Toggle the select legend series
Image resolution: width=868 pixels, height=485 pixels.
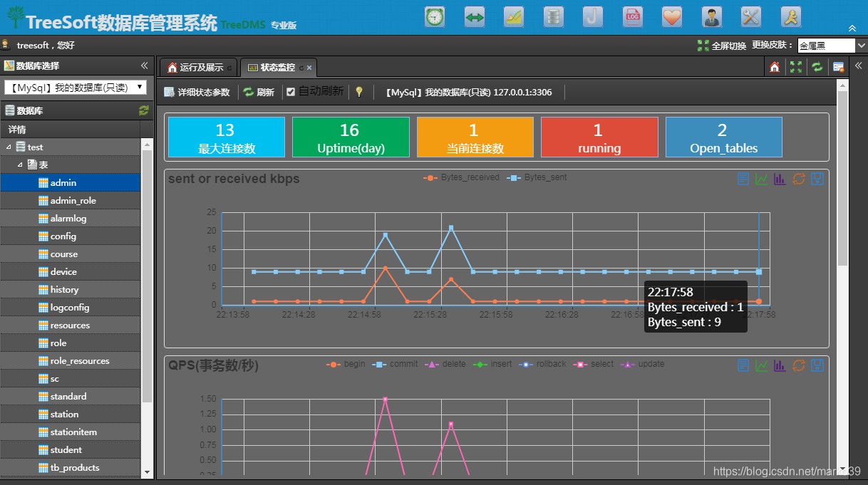tap(594, 364)
